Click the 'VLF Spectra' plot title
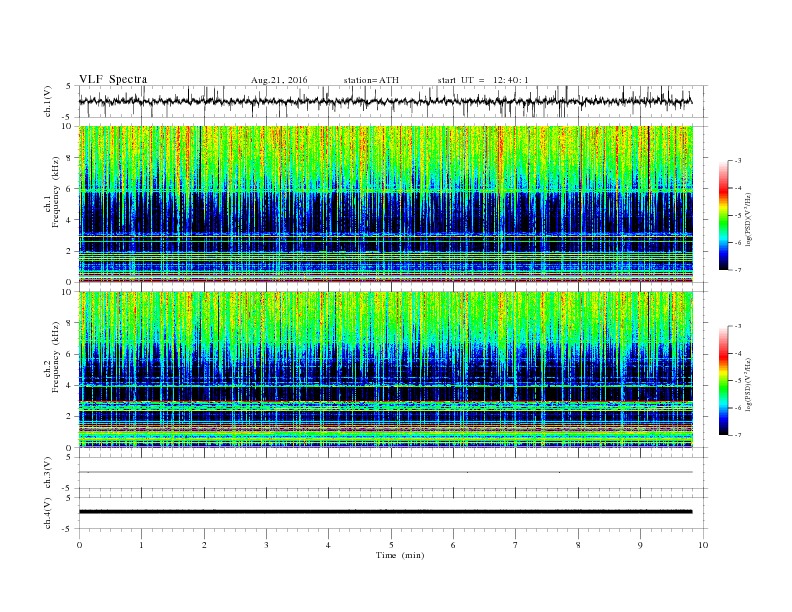Viewport: 792px width, 612px height. (x=113, y=79)
